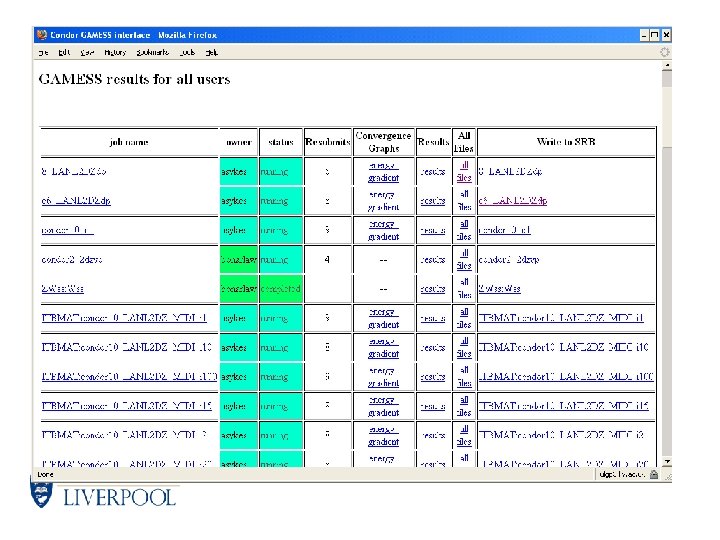Image resolution: width=720 pixels, height=540 pixels.
Task: Click the condor2_2days job name text
Action: tap(72, 259)
